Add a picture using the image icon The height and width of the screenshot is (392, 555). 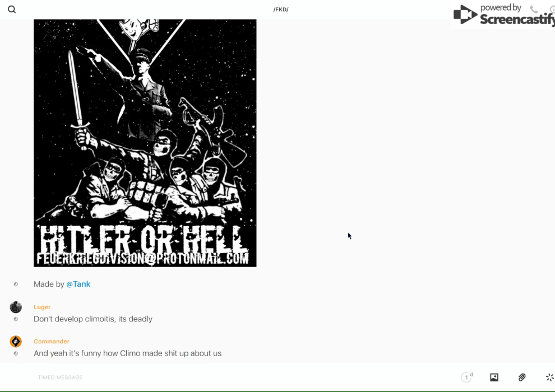pos(494,377)
